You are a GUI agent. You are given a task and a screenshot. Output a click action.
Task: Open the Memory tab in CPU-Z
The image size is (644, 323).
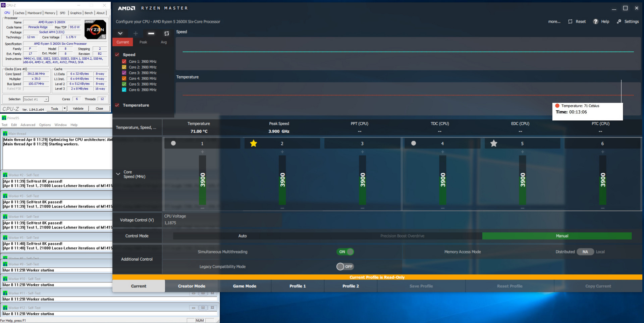[x=50, y=13]
